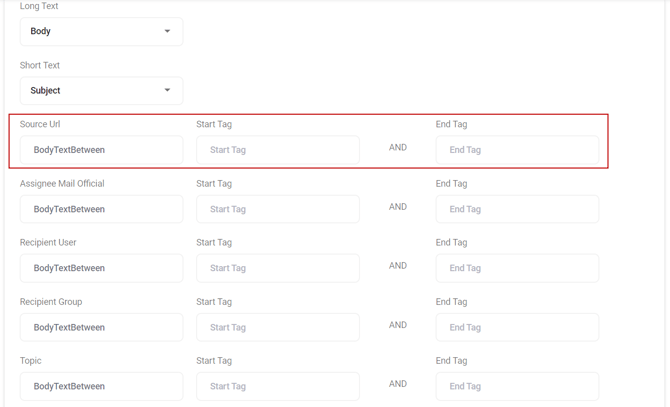
Task: Focus Assignee Mail Official End Tag input
Action: click(517, 209)
